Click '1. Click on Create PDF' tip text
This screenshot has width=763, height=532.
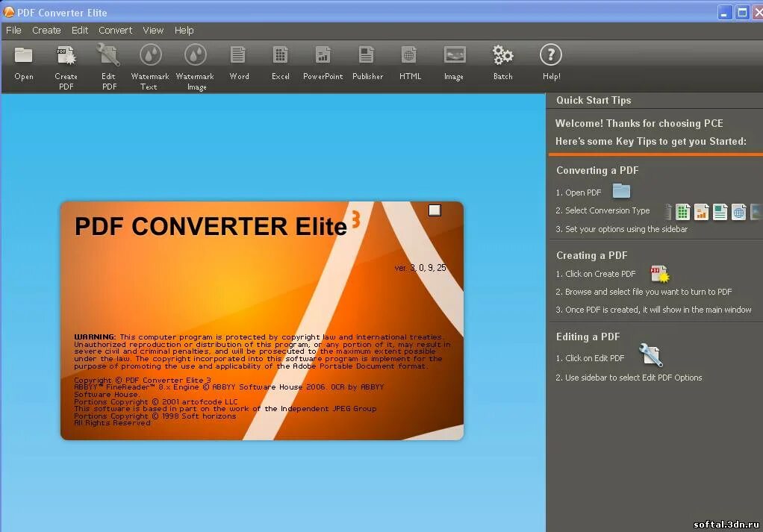[x=596, y=274]
